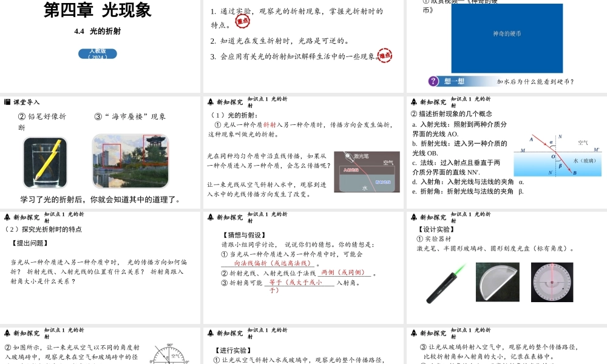The width and height of the screenshot is (607, 364).
Task: Select red answer 等于（或大于或小于）
Action: (296, 286)
